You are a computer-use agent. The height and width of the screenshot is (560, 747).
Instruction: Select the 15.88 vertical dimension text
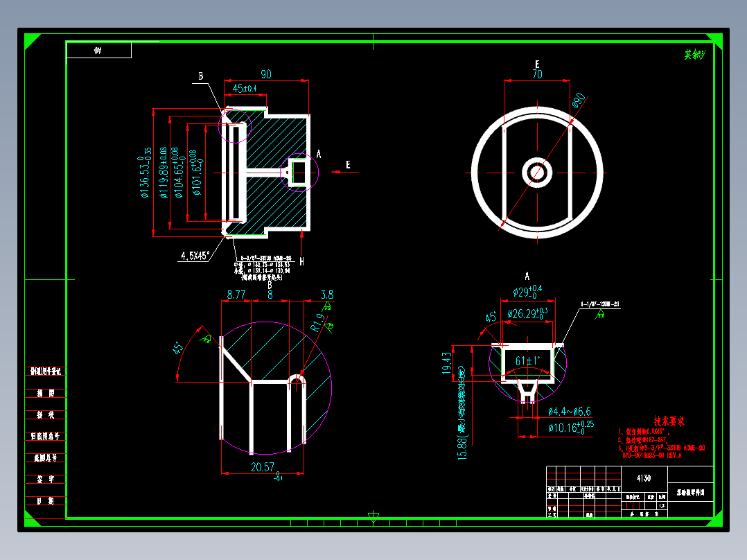point(462,412)
